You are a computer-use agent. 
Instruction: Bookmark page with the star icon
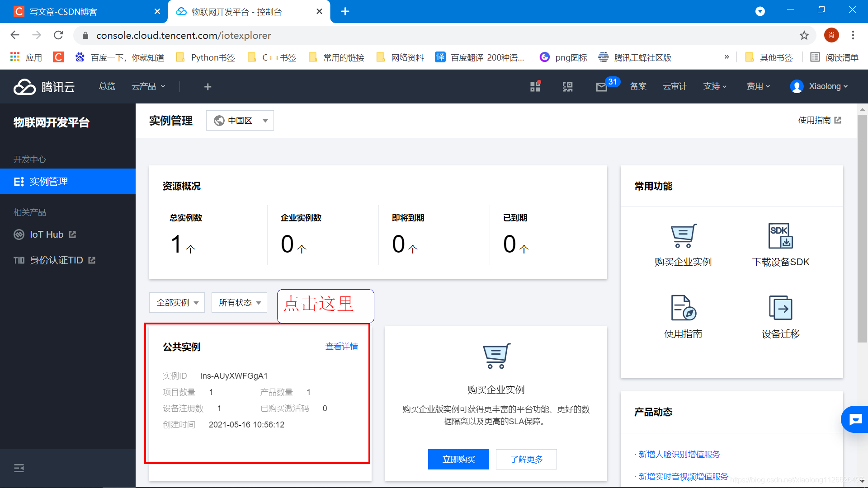coord(804,35)
